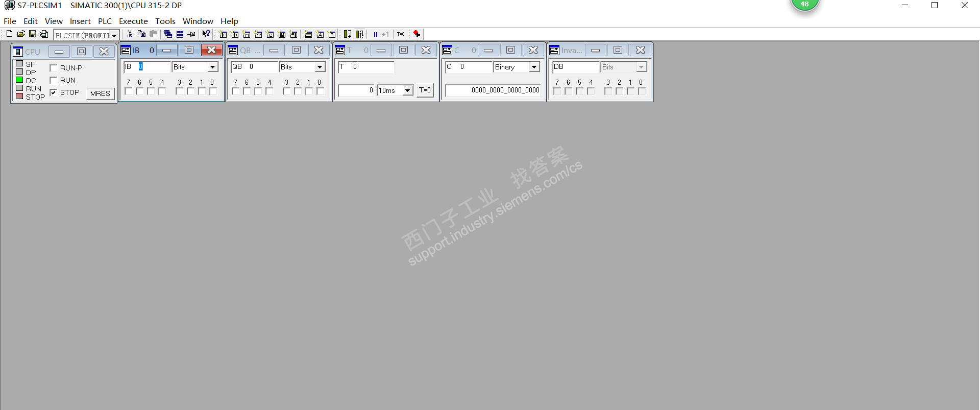
Task: Save layout icon next to Save
Action: point(44,34)
